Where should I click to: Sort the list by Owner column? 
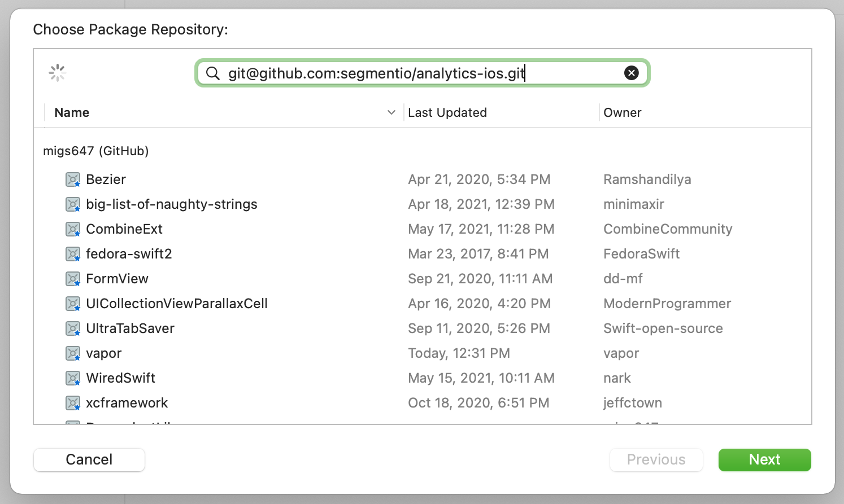click(623, 112)
